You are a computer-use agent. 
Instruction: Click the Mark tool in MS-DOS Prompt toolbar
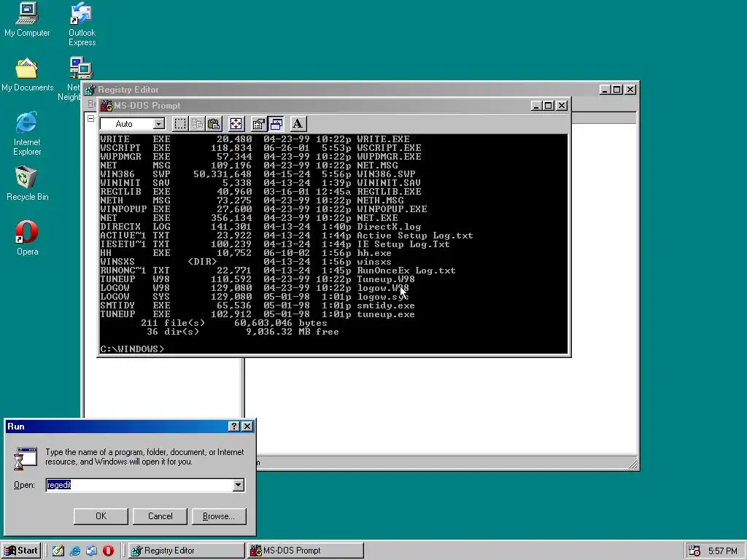[x=180, y=124]
